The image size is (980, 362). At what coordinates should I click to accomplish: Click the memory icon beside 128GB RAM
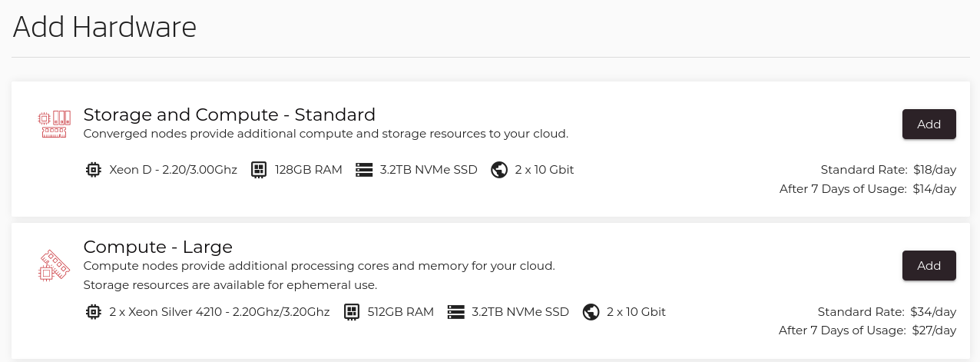click(x=259, y=170)
